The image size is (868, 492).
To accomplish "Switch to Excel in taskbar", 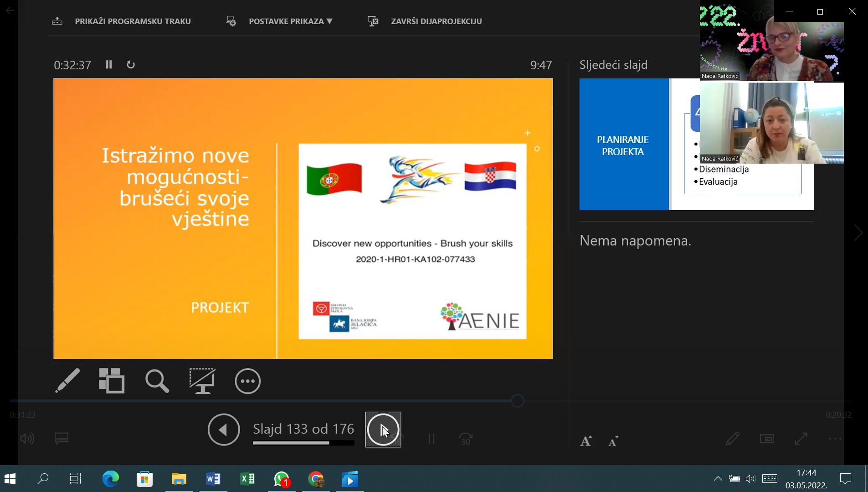I will point(247,479).
